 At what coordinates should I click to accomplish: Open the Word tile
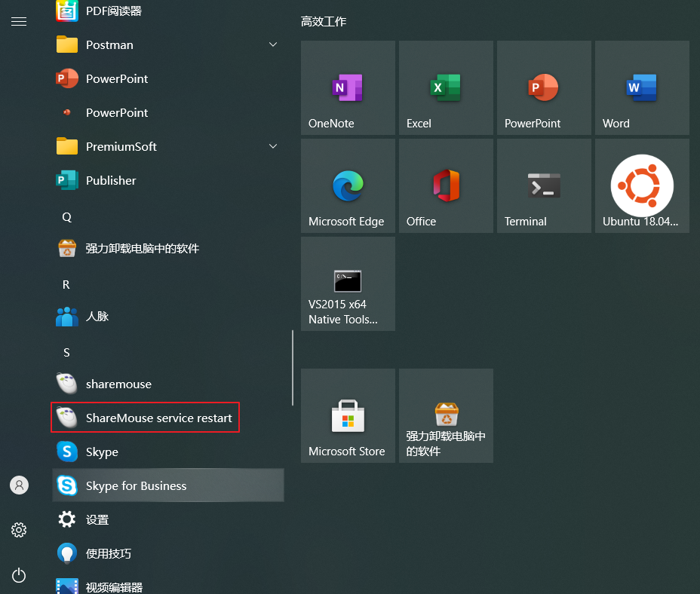tap(642, 88)
